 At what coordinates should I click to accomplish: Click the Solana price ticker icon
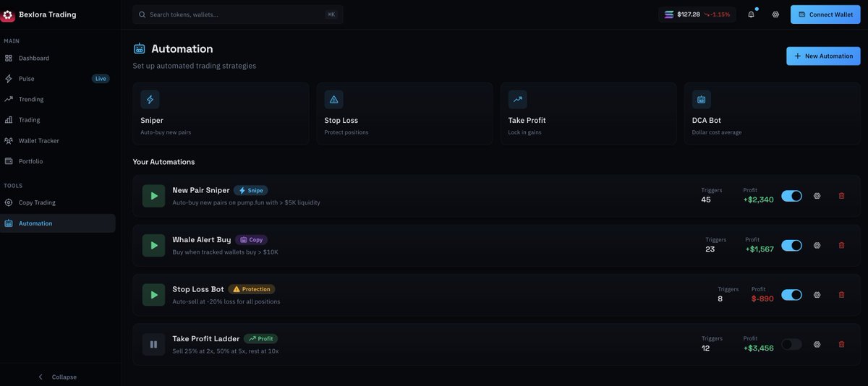point(669,14)
